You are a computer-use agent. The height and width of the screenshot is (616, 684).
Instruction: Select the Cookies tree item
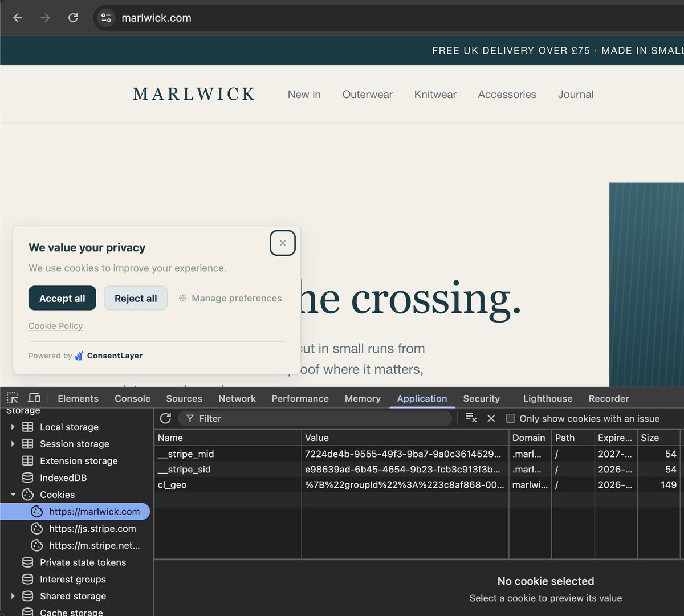[57, 495]
